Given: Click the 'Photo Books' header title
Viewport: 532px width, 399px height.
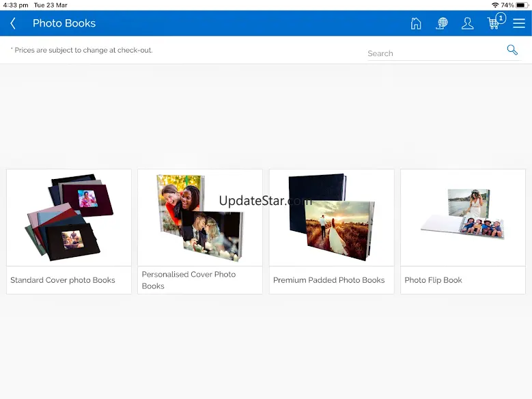Looking at the screenshot, I should [x=64, y=23].
